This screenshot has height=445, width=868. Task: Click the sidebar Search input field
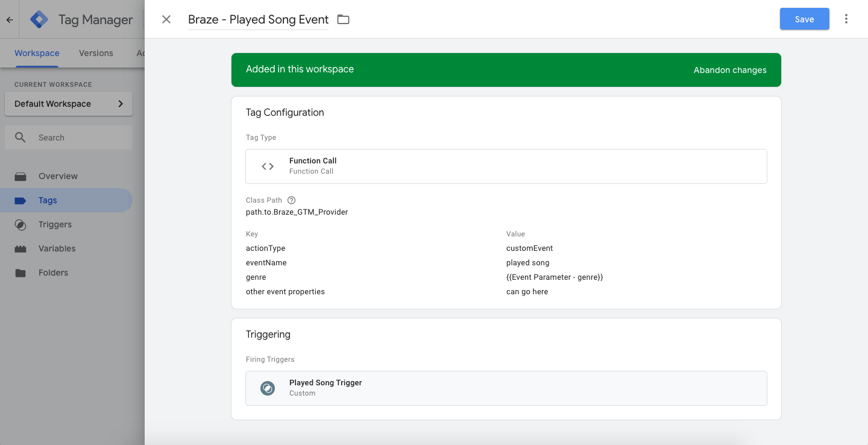[78, 137]
